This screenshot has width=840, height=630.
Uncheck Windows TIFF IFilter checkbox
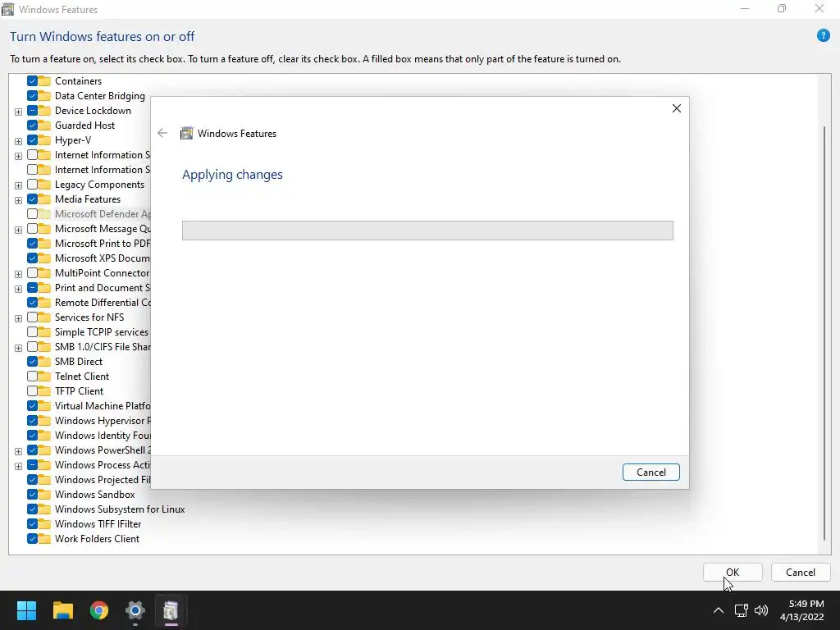pyautogui.click(x=32, y=524)
